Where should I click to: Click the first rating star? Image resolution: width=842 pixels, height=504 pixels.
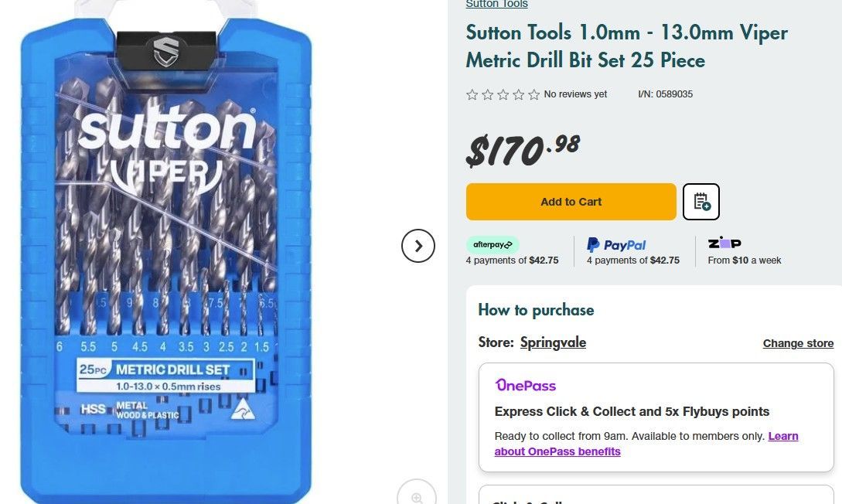472,94
